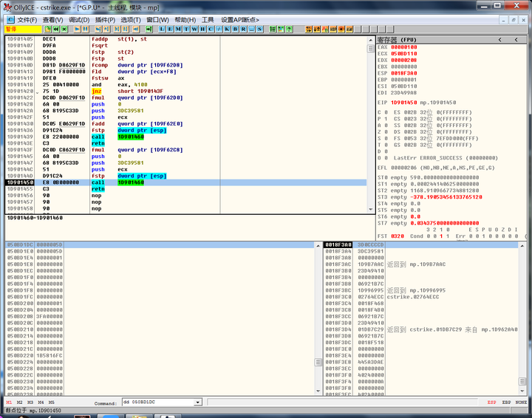Viewport: 532px width, 418px height.
Task: Select the M2 dump memory tab
Action: 20,402
